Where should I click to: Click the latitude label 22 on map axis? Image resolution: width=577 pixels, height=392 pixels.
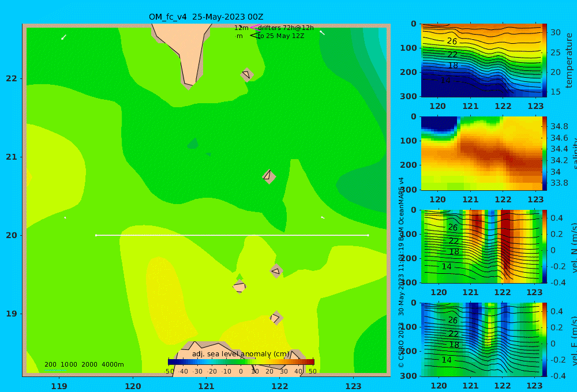12,78
